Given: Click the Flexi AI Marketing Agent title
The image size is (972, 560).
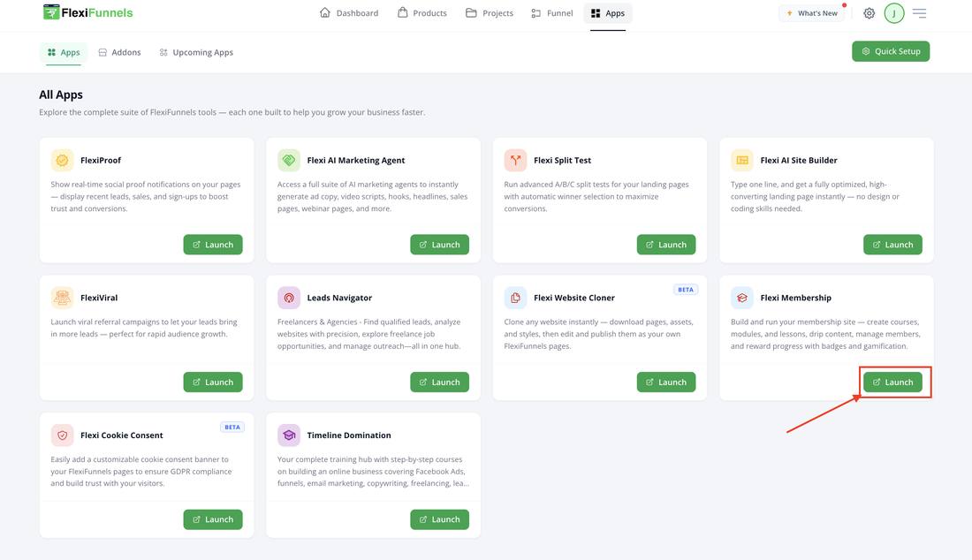Looking at the screenshot, I should tap(356, 161).
